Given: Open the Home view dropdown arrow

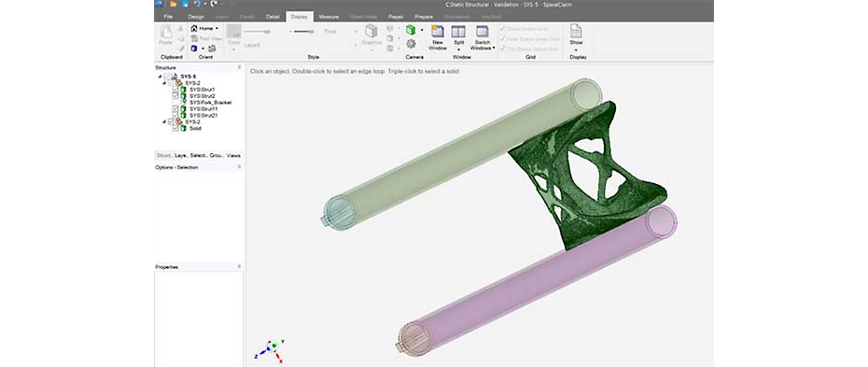Looking at the screenshot, I should 217,28.
